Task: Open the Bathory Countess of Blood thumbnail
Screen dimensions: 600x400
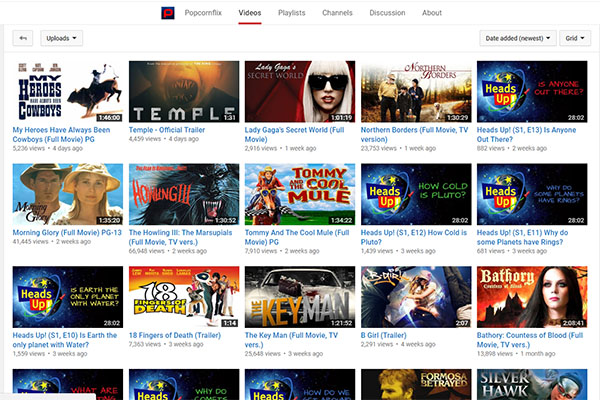Action: (532, 297)
